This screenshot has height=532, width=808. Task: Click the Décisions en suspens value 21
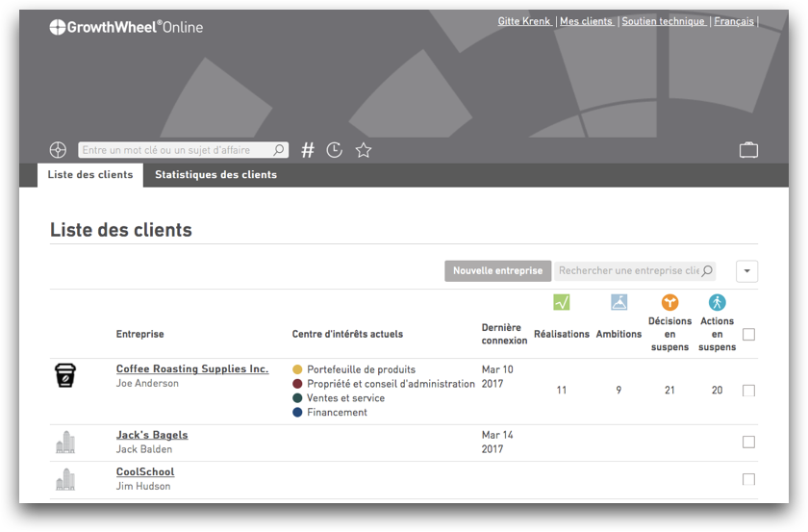pos(669,391)
